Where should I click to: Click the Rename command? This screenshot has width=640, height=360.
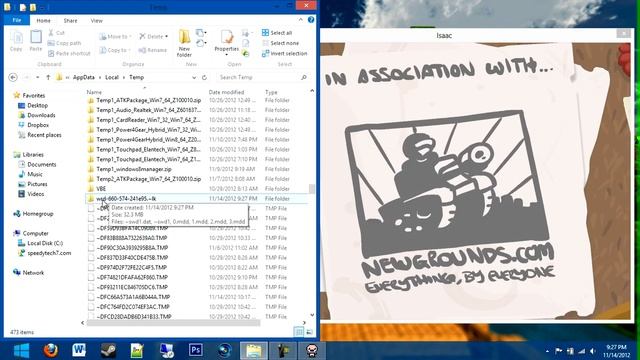pyautogui.click(x=153, y=50)
